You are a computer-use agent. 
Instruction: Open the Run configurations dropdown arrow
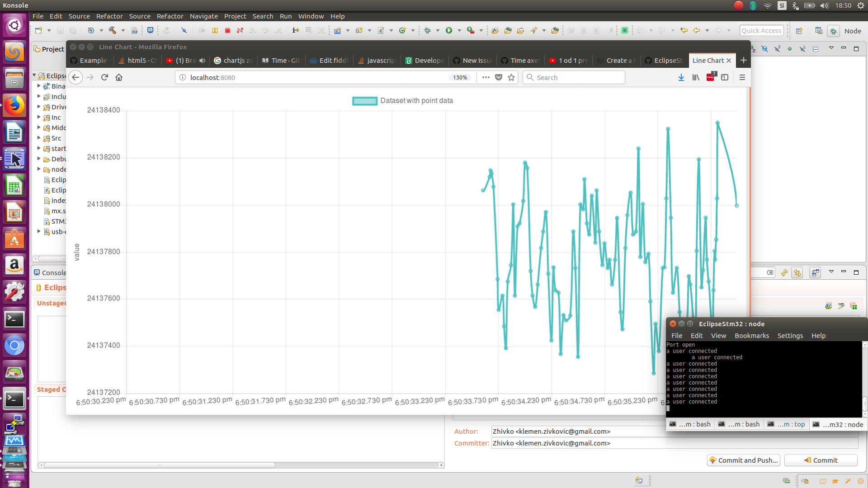(x=459, y=30)
